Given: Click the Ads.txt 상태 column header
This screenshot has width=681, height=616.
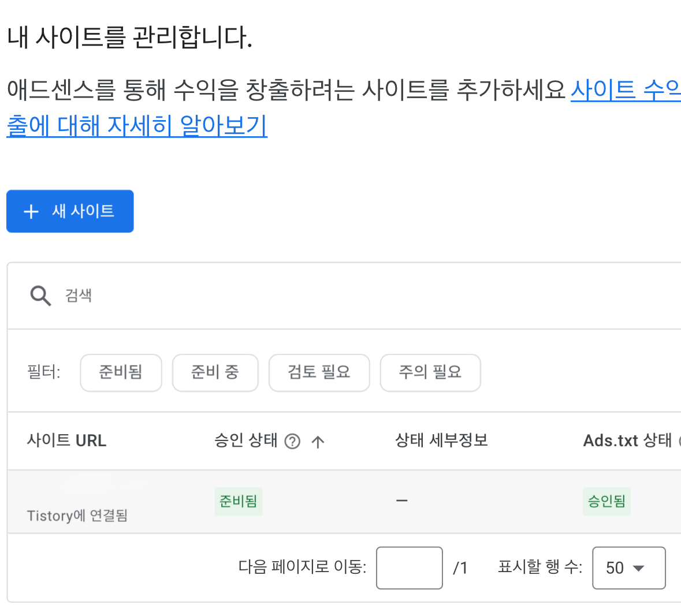Looking at the screenshot, I should [x=627, y=440].
